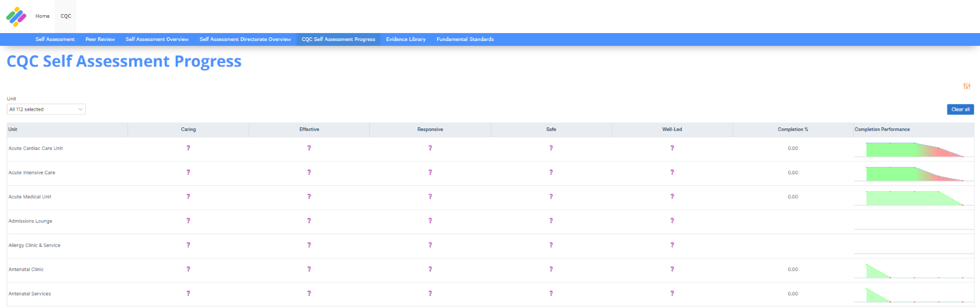980x307 pixels.
Task: Click Responsive question mark for Acute Intensive Care
Action: (430, 172)
